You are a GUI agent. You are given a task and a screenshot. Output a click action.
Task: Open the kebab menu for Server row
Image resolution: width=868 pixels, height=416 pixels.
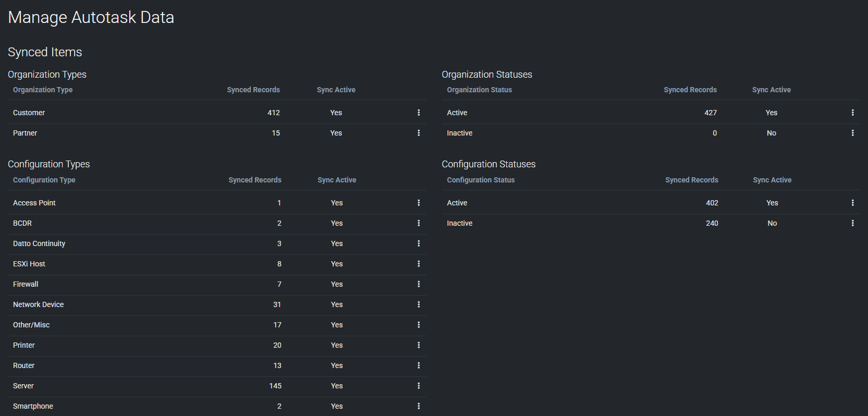tap(419, 386)
